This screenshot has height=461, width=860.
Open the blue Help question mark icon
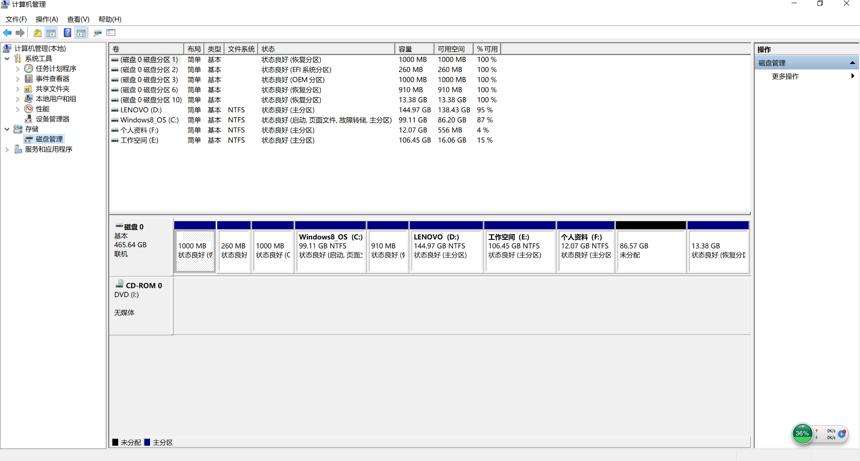click(x=67, y=33)
